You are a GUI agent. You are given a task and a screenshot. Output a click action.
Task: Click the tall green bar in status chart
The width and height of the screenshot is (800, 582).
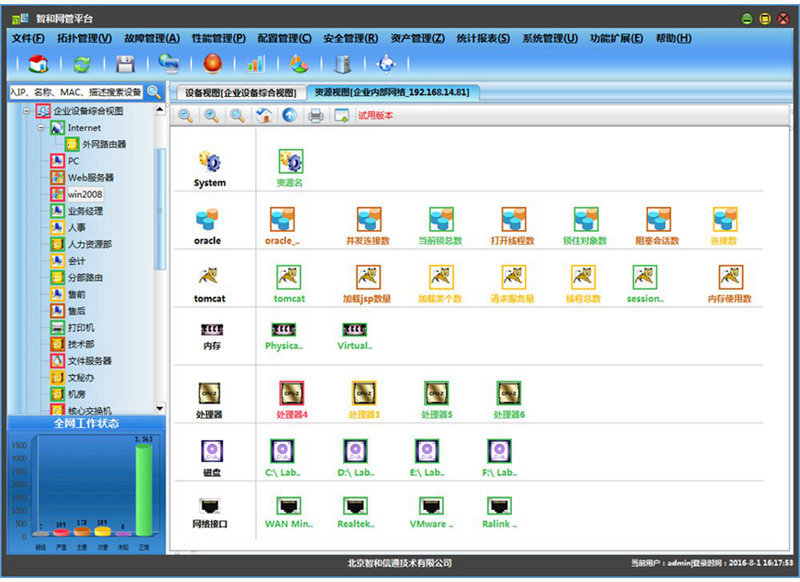(144, 490)
